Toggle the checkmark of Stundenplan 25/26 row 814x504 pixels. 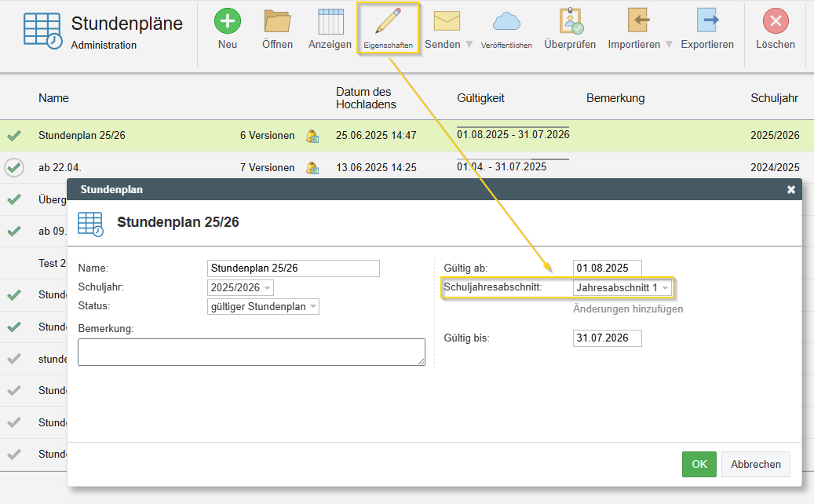tap(14, 136)
